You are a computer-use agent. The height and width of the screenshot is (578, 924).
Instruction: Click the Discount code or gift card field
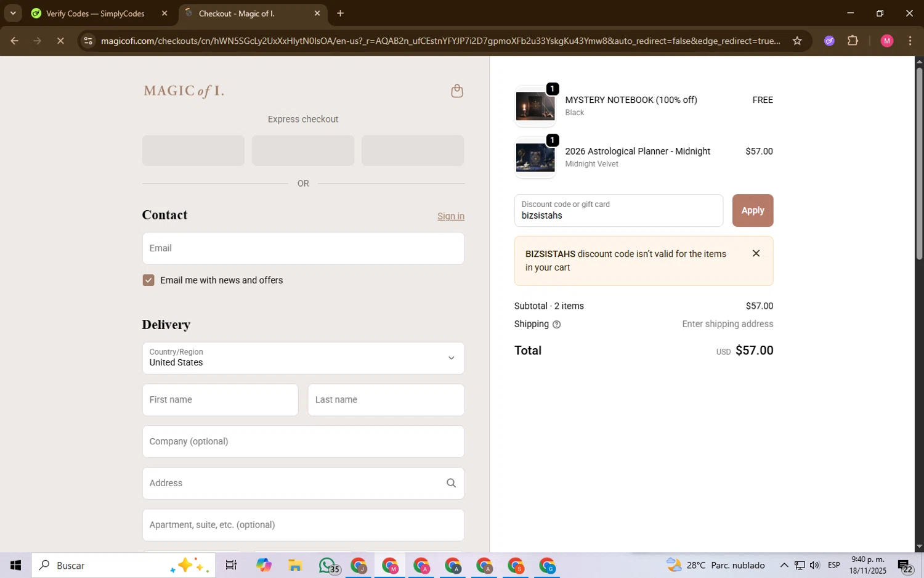[618, 210]
